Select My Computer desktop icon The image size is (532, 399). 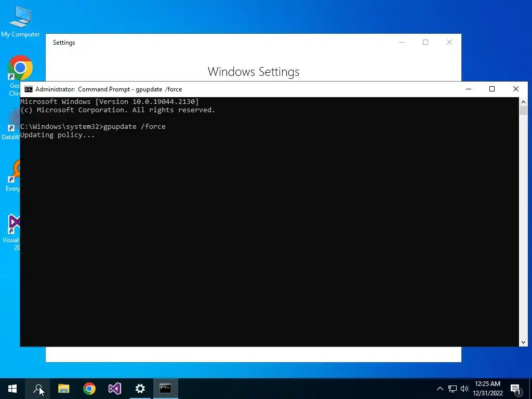pyautogui.click(x=20, y=21)
